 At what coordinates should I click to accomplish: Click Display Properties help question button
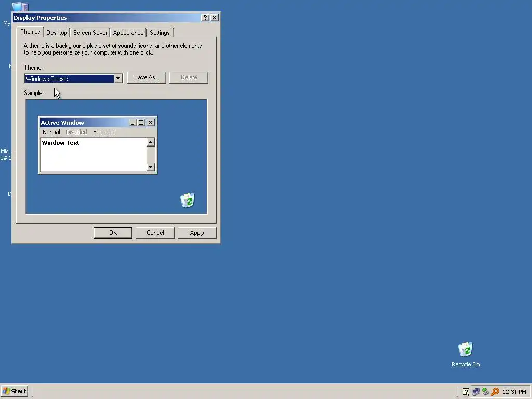[x=205, y=17]
